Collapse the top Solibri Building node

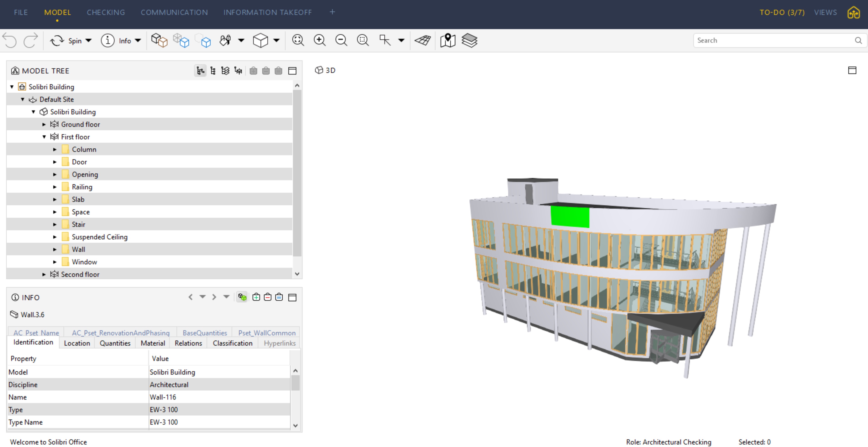coord(12,87)
